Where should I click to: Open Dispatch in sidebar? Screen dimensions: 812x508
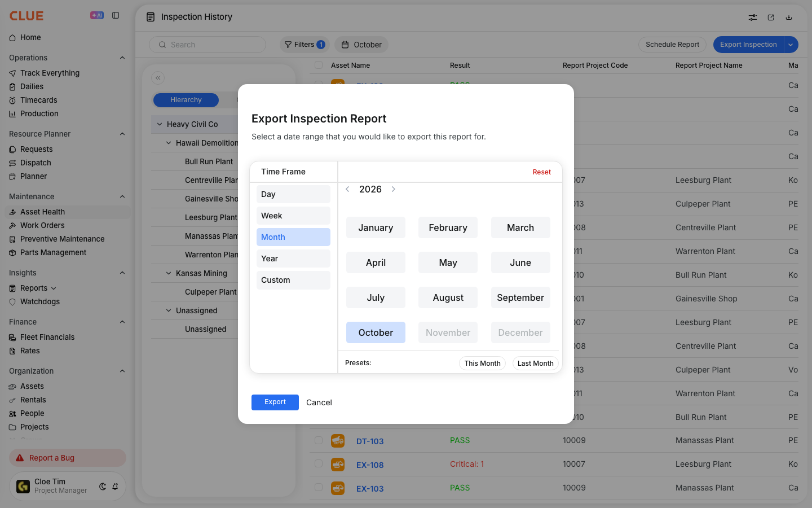point(36,163)
